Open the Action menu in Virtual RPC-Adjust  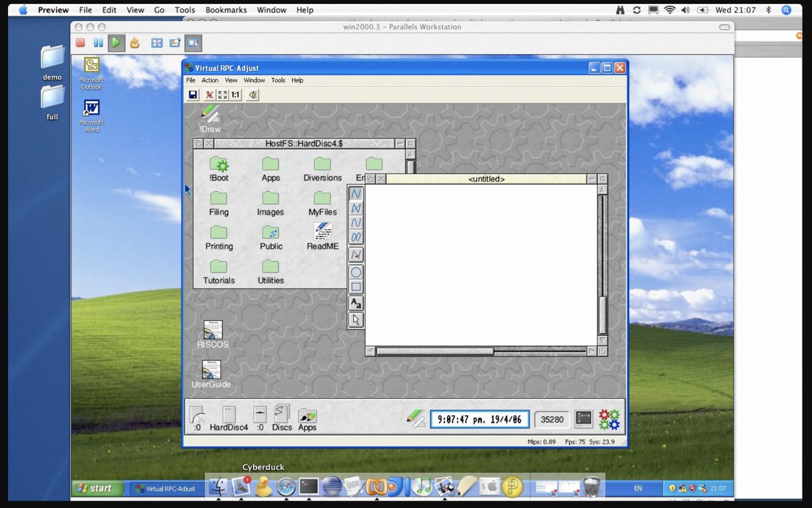(210, 80)
